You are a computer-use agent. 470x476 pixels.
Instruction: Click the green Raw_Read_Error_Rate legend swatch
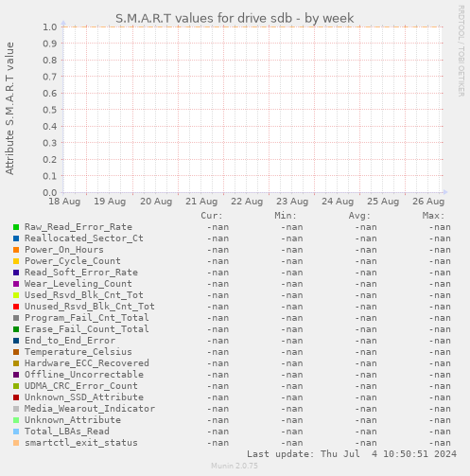click(x=16, y=227)
